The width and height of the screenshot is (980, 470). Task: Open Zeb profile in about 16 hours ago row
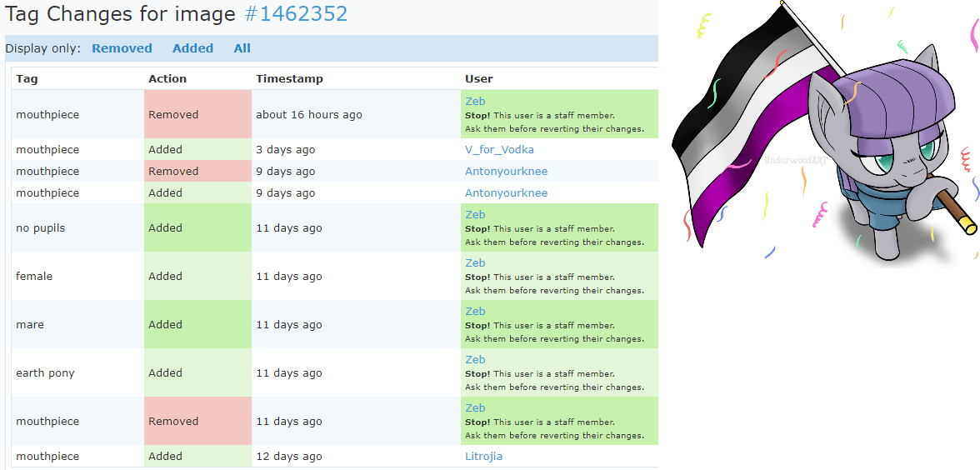[x=475, y=102]
